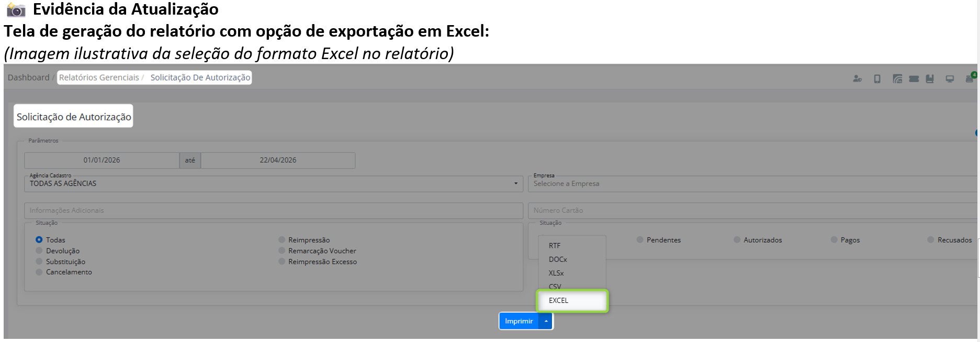Image resolution: width=980 pixels, height=342 pixels.
Task: Open the mobile phone icon in header
Action: [x=877, y=79]
